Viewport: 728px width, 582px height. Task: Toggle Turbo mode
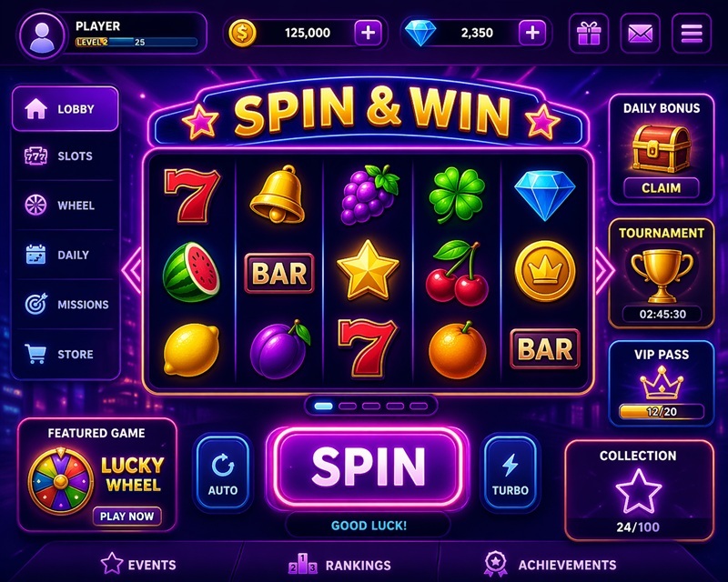click(510, 473)
